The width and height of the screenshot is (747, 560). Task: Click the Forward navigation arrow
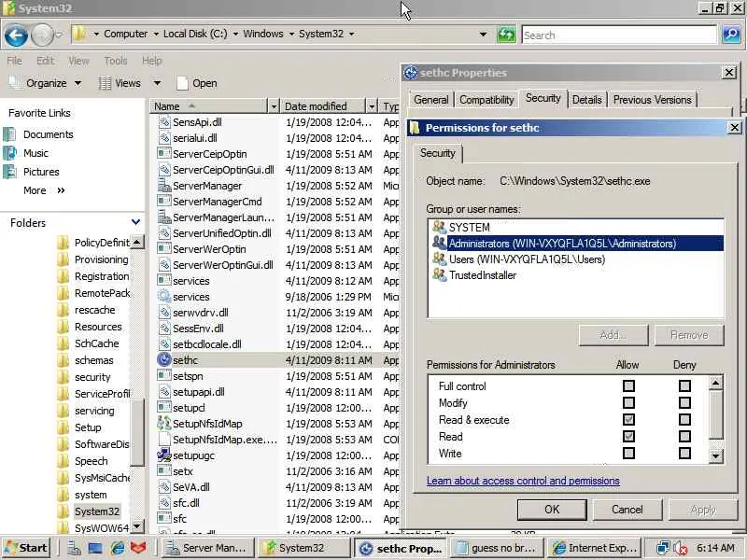(x=41, y=35)
